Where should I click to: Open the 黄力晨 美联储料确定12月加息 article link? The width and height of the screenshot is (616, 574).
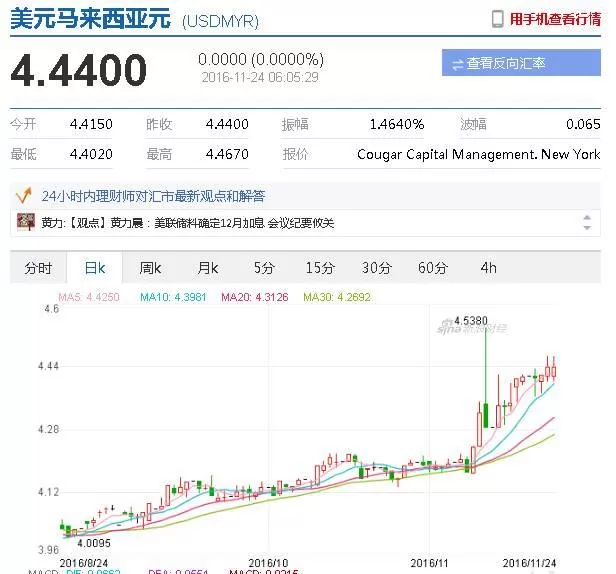pyautogui.click(x=188, y=223)
